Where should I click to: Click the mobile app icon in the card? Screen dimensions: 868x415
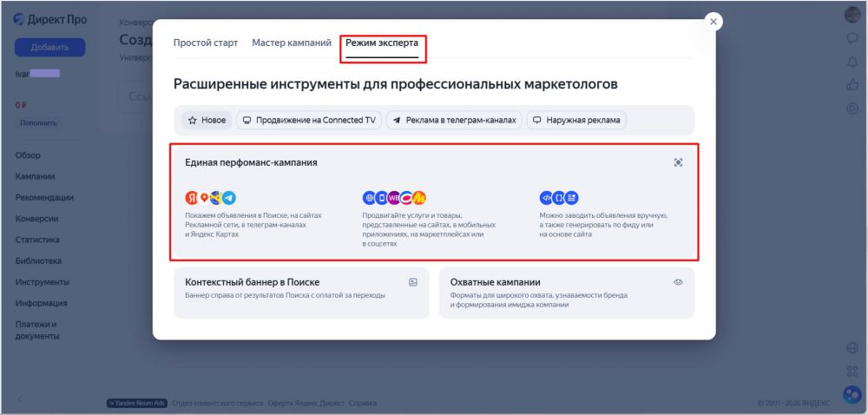pyautogui.click(x=381, y=198)
